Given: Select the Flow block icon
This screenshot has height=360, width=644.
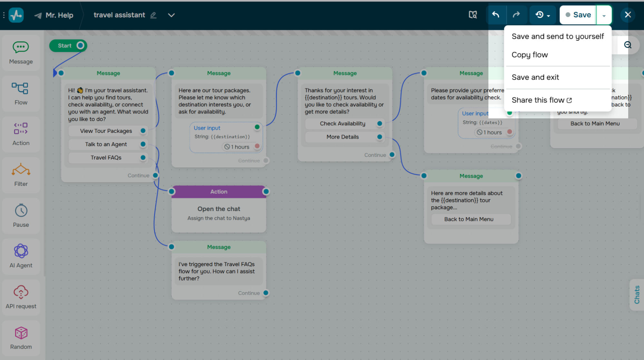Looking at the screenshot, I should tap(21, 94).
